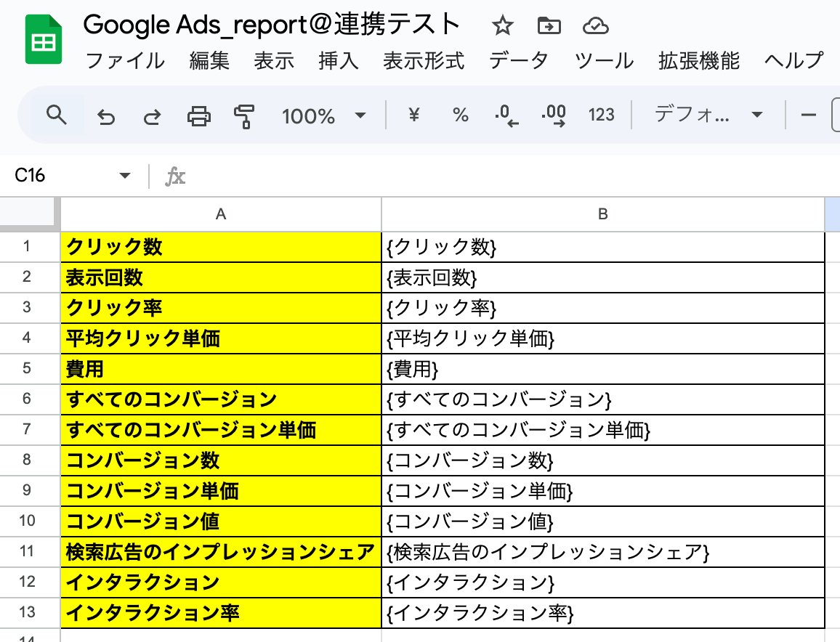Open the 表示 menu
The width and height of the screenshot is (840, 642).
coord(274,60)
